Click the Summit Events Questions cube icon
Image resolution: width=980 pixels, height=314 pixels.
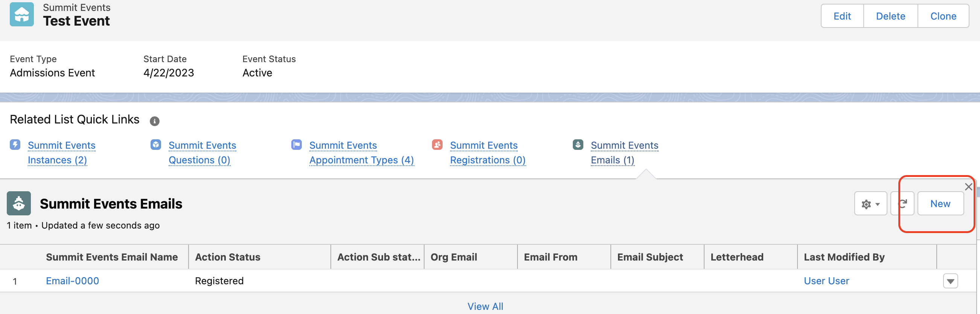[x=156, y=145]
